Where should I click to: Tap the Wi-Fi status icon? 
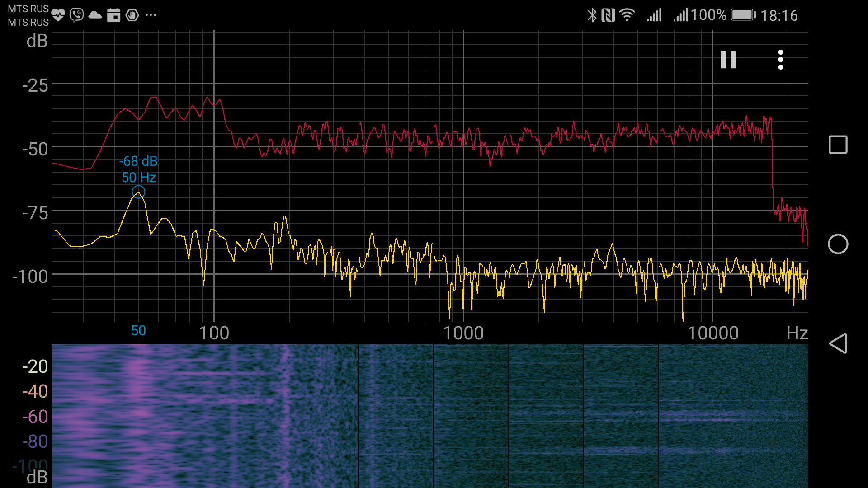point(627,15)
